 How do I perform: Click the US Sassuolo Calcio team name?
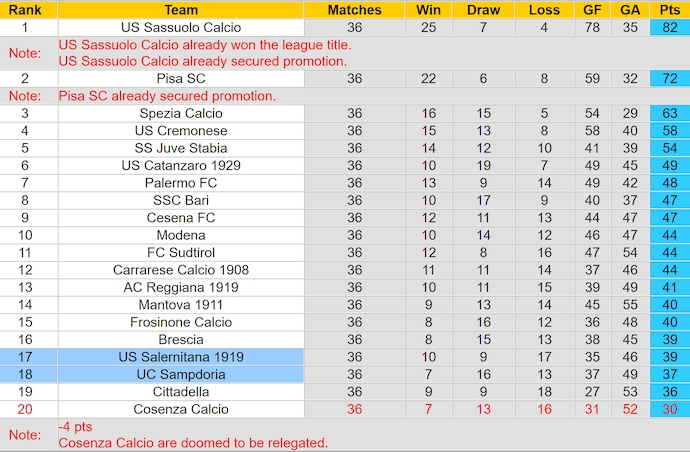point(181,27)
